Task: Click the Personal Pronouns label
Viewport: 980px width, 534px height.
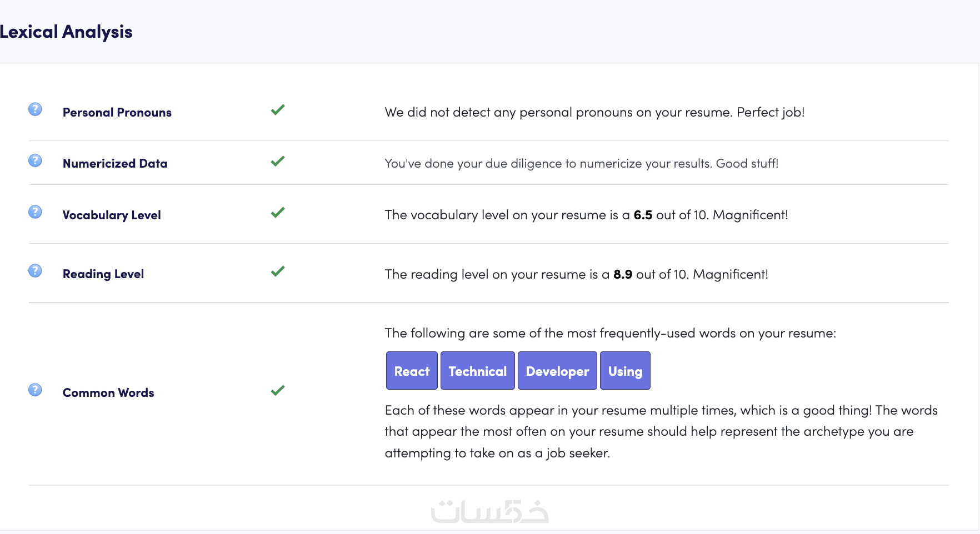Action: (x=117, y=113)
